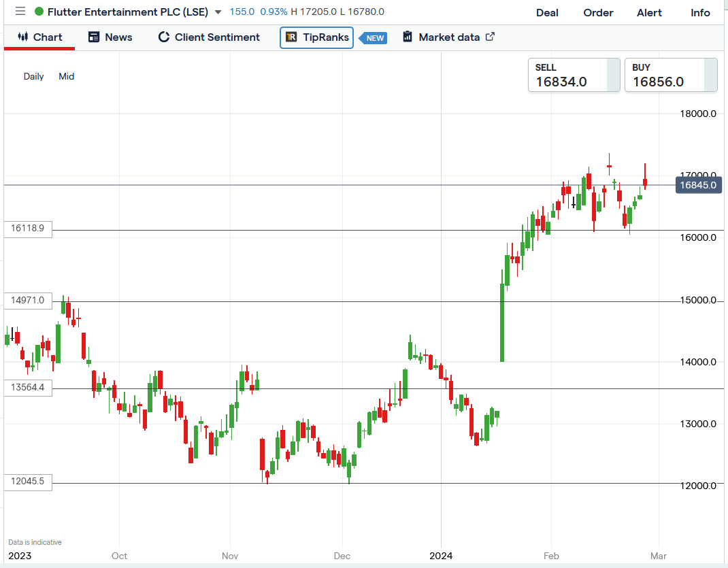
Task: Click the 16000.0 price axis label
Action: pyautogui.click(x=698, y=237)
